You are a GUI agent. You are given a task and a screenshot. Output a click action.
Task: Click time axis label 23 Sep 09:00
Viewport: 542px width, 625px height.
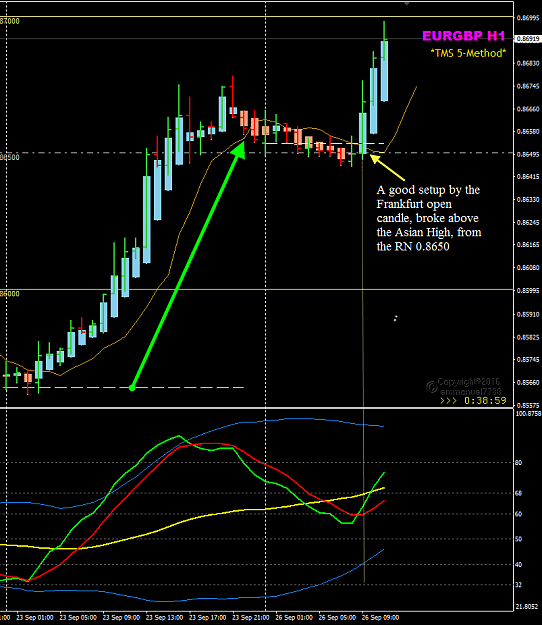(x=121, y=617)
